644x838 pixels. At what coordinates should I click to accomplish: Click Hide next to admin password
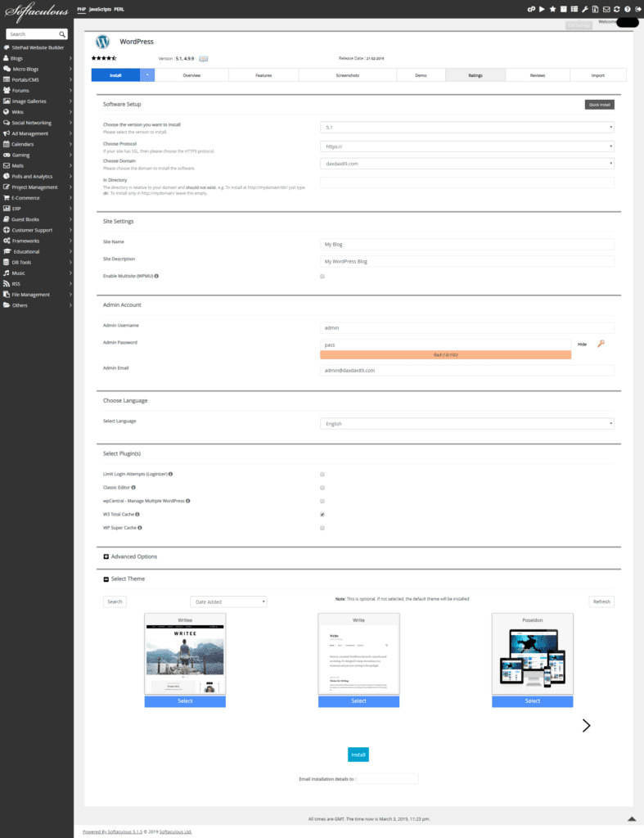582,345
